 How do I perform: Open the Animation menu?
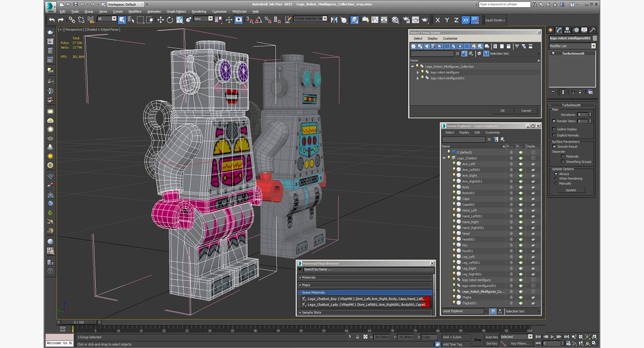pos(154,11)
